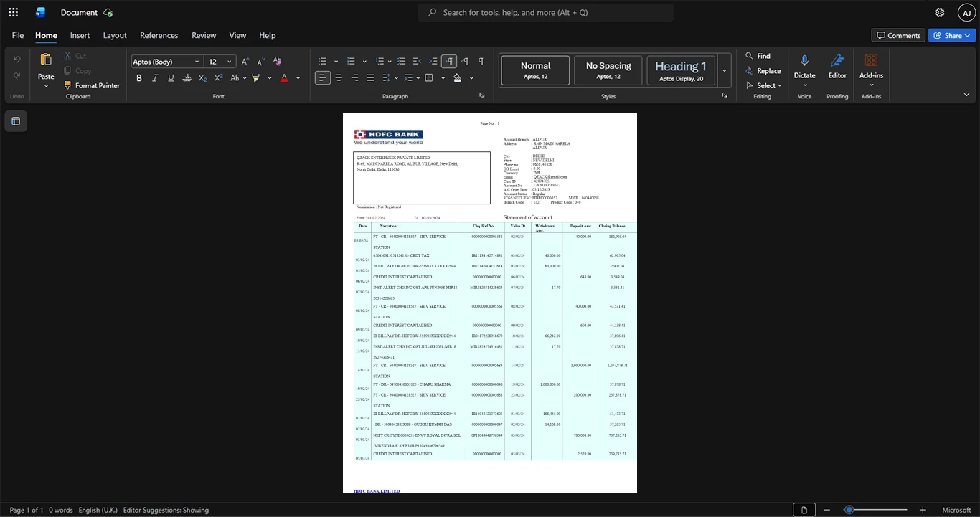Viewport: 980px width, 517px height.
Task: Justify the paragraph text
Action: (370, 77)
